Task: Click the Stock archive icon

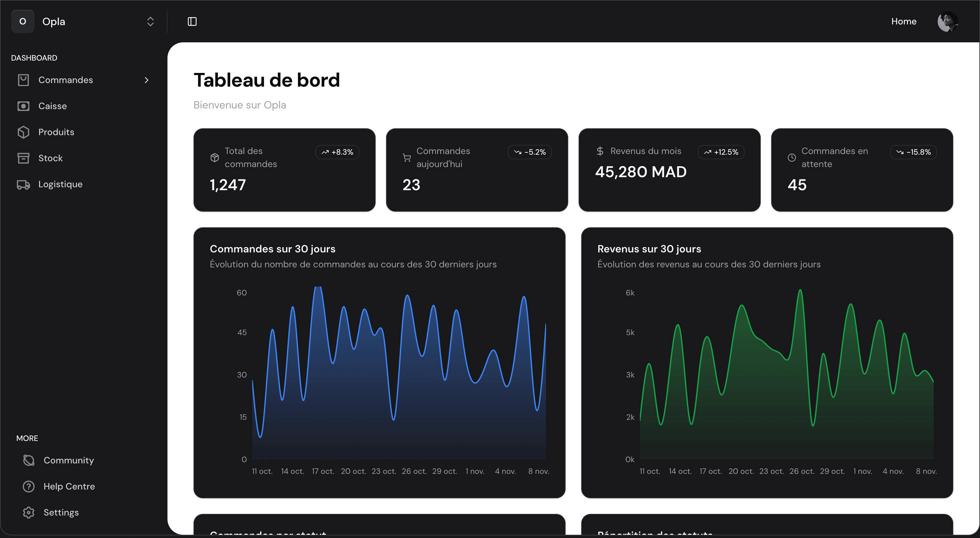Action: [23, 158]
